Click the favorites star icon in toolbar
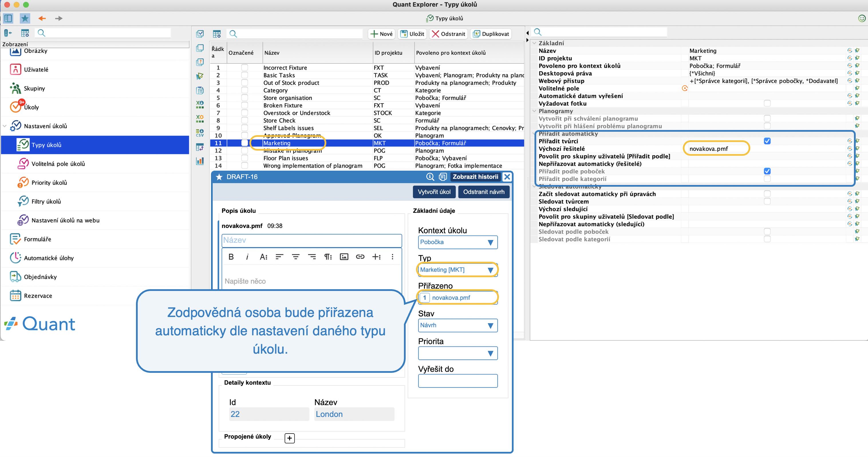The width and height of the screenshot is (868, 457). (25, 18)
